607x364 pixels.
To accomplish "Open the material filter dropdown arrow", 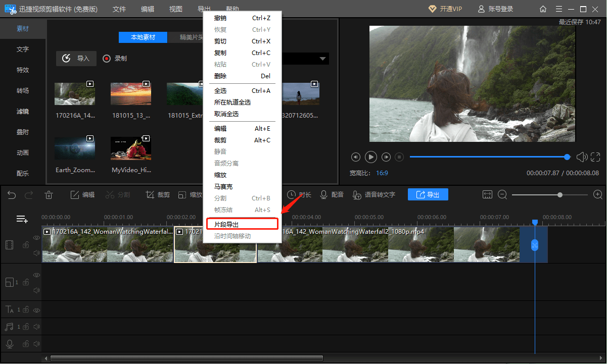I will coord(323,59).
